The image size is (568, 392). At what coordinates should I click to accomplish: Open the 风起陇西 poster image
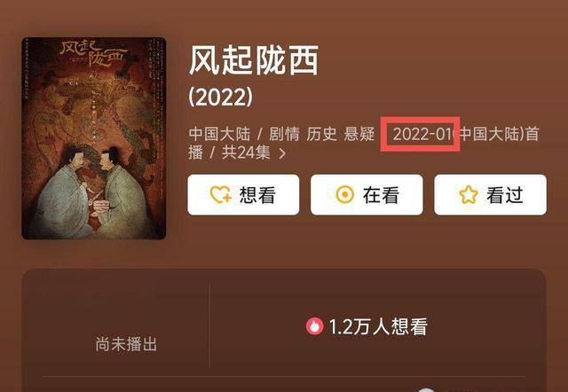(x=94, y=137)
